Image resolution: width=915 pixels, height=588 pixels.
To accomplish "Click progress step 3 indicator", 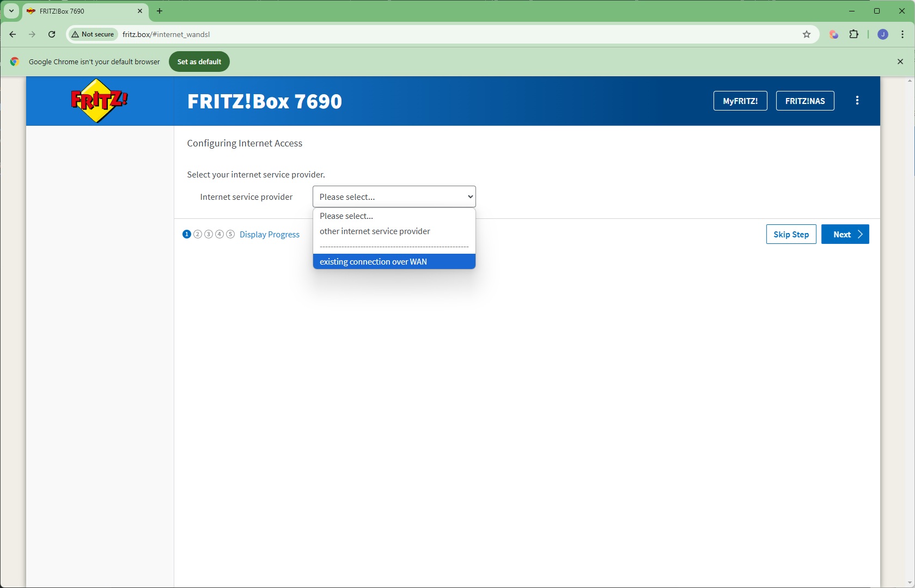I will [209, 234].
